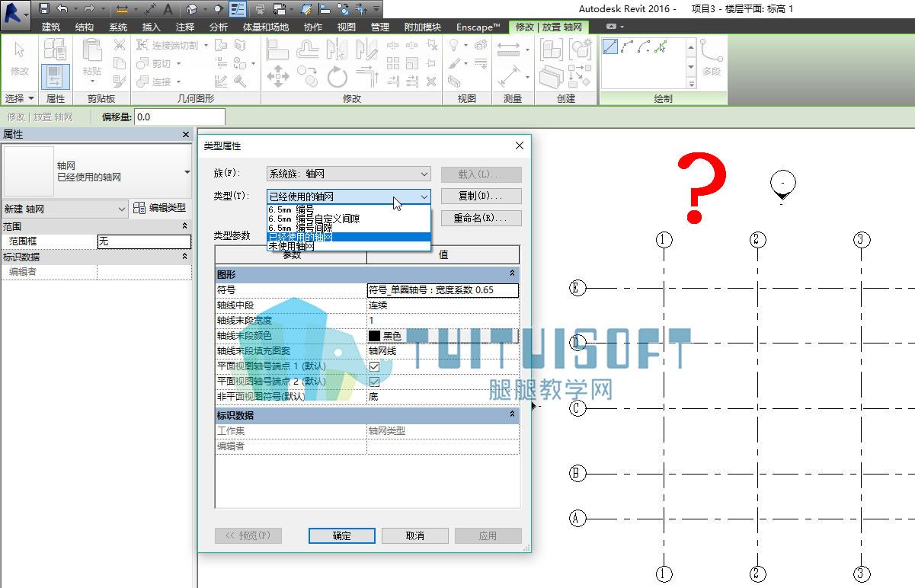The height and width of the screenshot is (588, 915).
Task: Click the 编辑类型 button in Properties palette
Action: click(x=159, y=208)
